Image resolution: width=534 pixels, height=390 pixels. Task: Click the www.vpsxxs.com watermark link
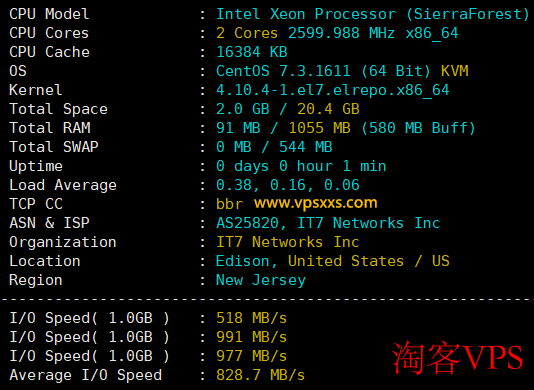pyautogui.click(x=316, y=203)
